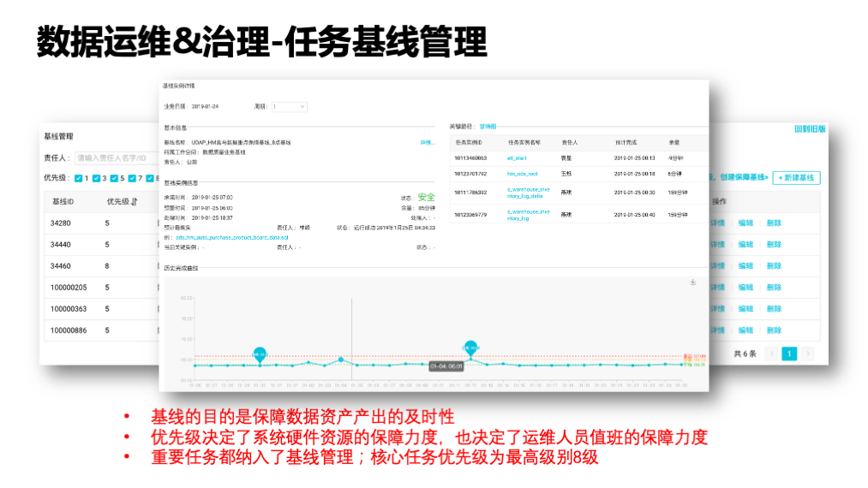Click the second teal chart marker pin
The height and width of the screenshot is (488, 868).
[470, 347]
